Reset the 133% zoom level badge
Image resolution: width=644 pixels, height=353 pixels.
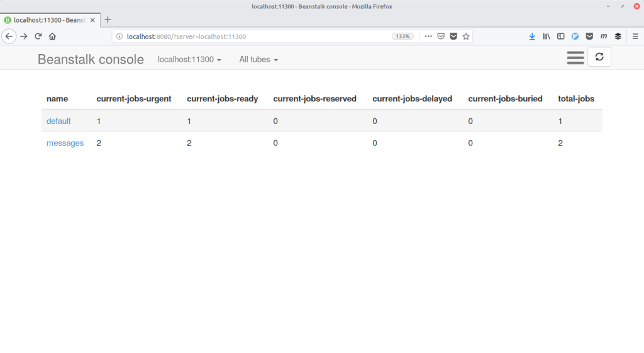point(402,36)
